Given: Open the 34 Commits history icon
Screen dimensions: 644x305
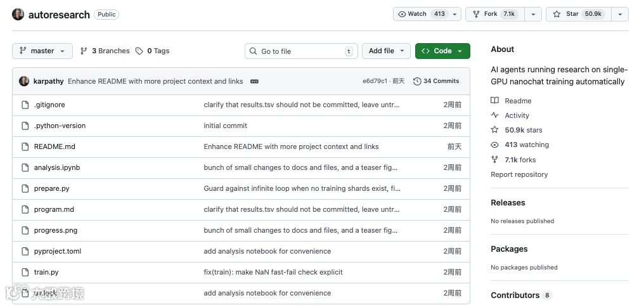Looking at the screenshot, I should tap(417, 81).
